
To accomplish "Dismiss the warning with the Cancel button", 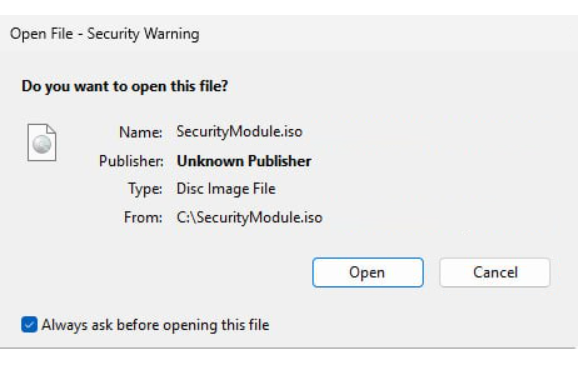I will pos(495,272).
